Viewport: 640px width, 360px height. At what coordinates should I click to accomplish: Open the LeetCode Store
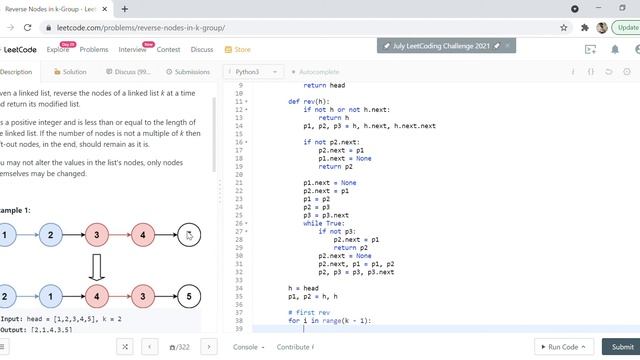(x=238, y=49)
